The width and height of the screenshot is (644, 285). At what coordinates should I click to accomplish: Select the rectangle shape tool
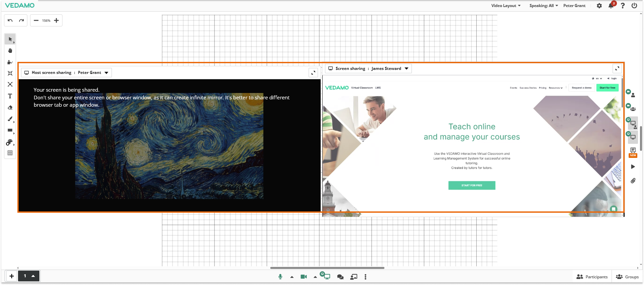[x=10, y=130]
